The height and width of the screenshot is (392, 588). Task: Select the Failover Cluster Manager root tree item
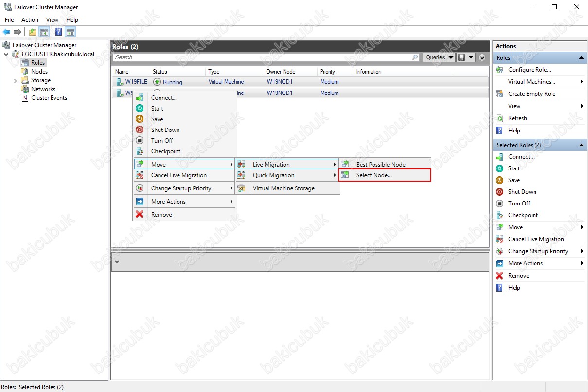(x=44, y=45)
